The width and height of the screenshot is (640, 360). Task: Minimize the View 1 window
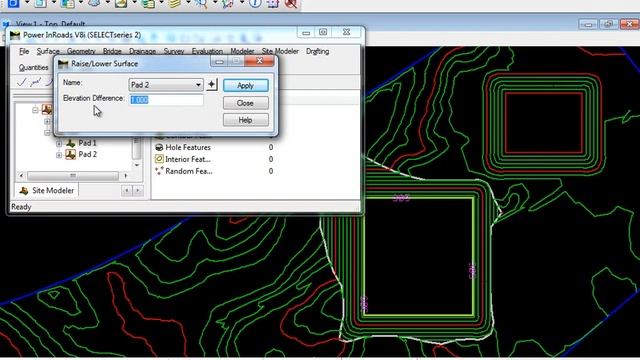(x=588, y=24)
